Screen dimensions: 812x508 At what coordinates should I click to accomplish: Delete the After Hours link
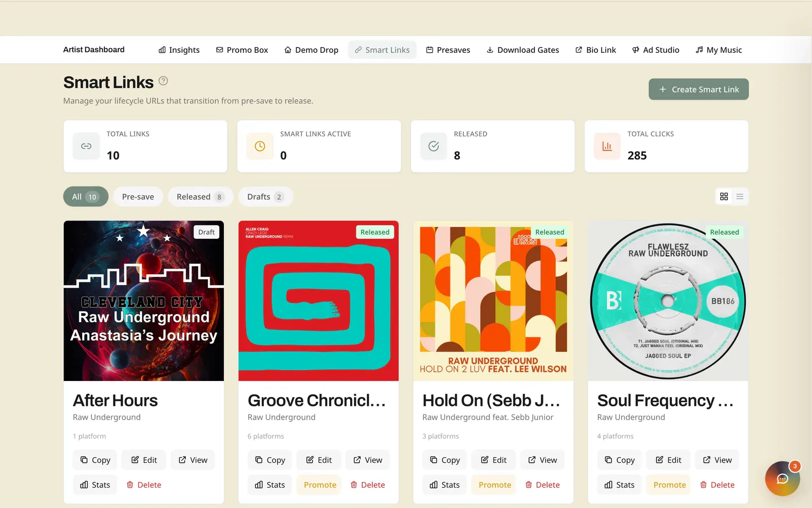[144, 485]
